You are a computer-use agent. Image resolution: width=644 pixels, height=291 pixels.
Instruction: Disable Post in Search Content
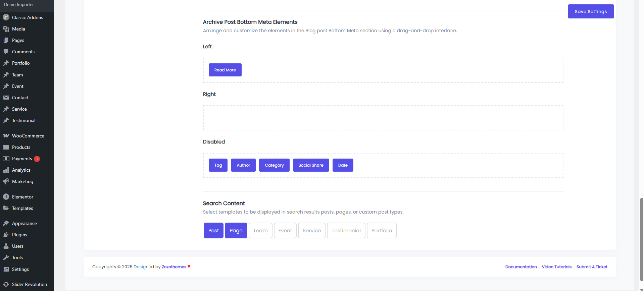coord(213,231)
